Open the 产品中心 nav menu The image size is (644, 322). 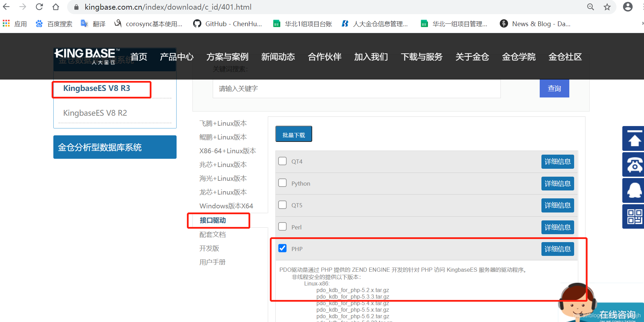click(177, 57)
